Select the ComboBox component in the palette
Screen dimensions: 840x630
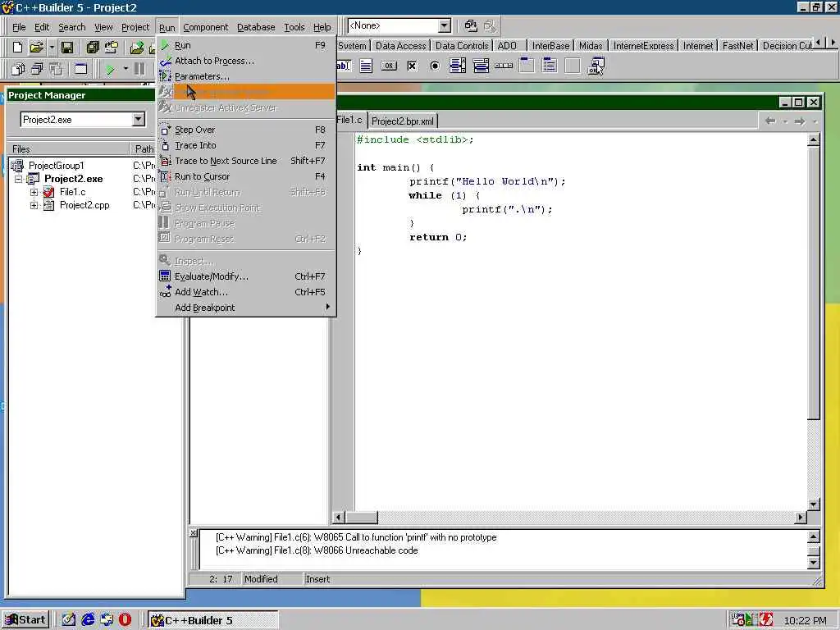click(x=481, y=66)
